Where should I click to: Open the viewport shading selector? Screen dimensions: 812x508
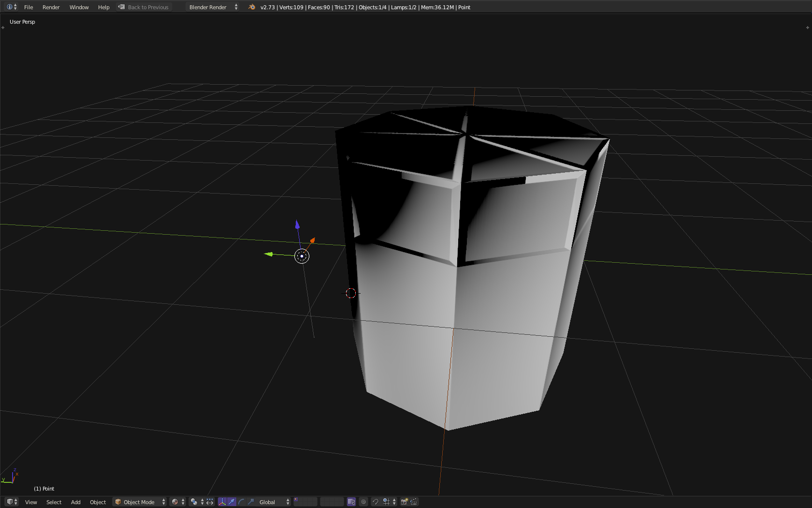(178, 502)
